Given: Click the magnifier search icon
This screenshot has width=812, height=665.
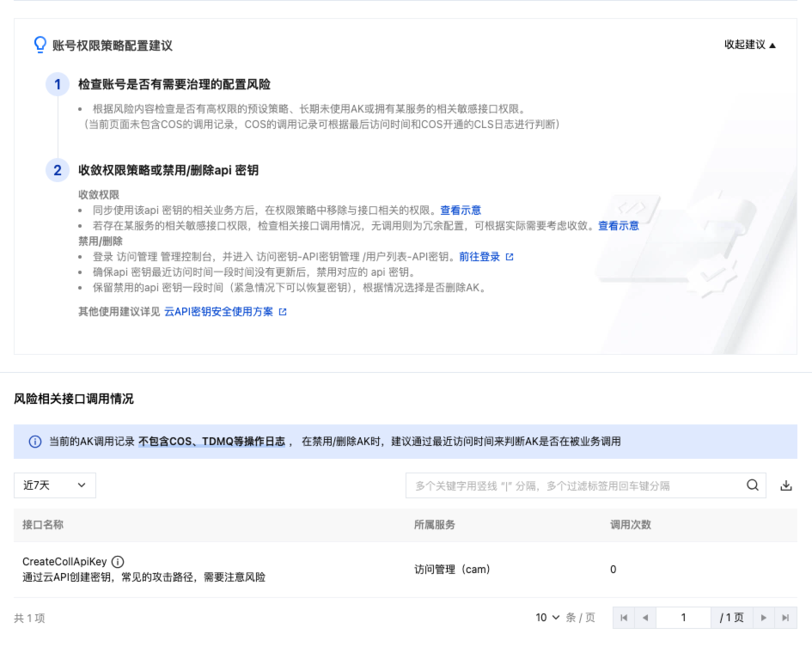Looking at the screenshot, I should (753, 485).
